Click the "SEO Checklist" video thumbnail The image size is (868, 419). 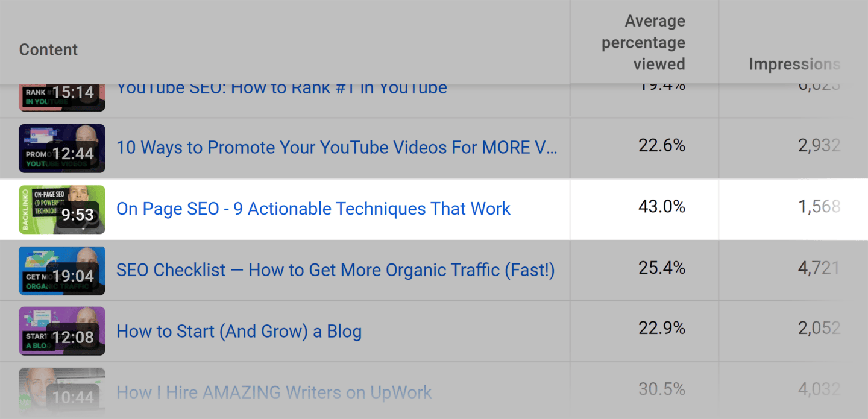(x=61, y=270)
